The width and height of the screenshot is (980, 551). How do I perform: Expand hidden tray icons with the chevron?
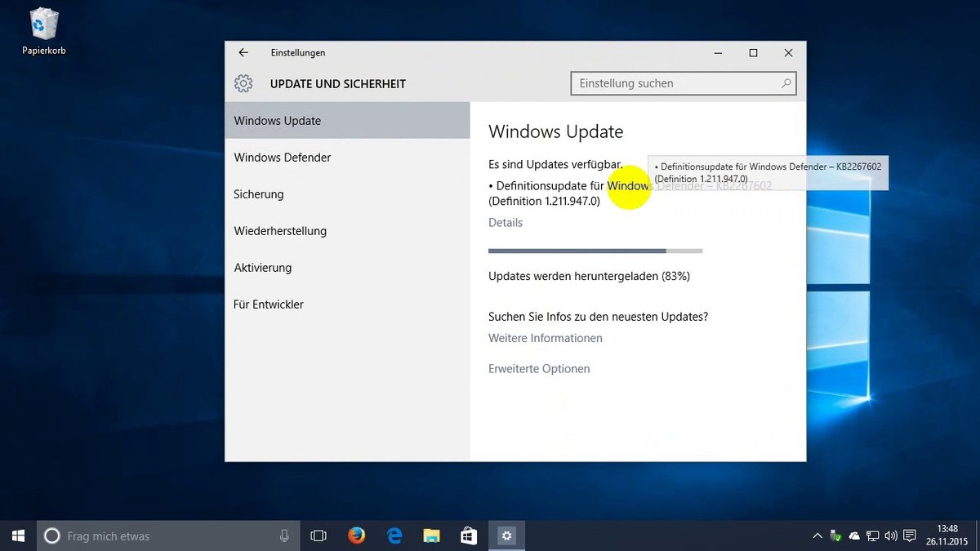(x=817, y=535)
